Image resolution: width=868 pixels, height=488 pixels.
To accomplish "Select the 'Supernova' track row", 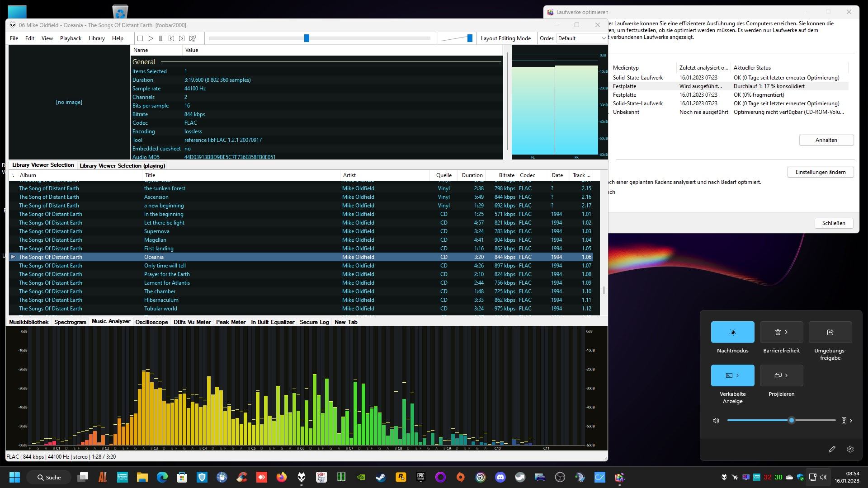I will (x=301, y=231).
